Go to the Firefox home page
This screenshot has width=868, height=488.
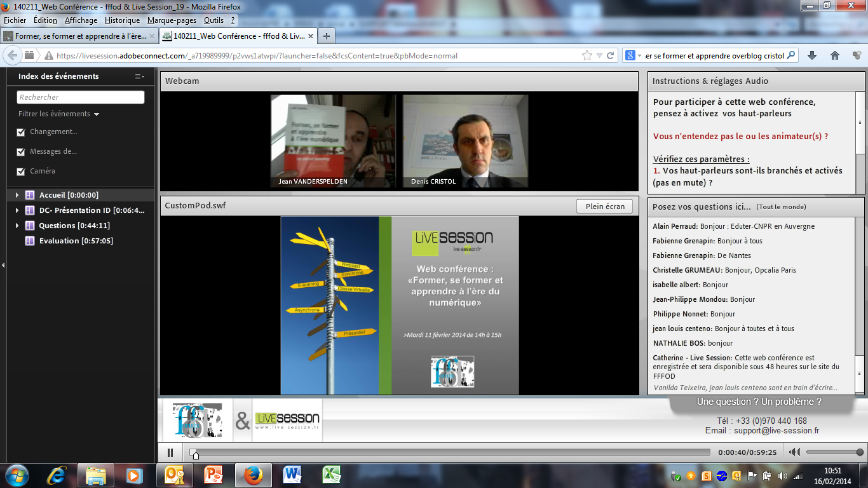[835, 56]
